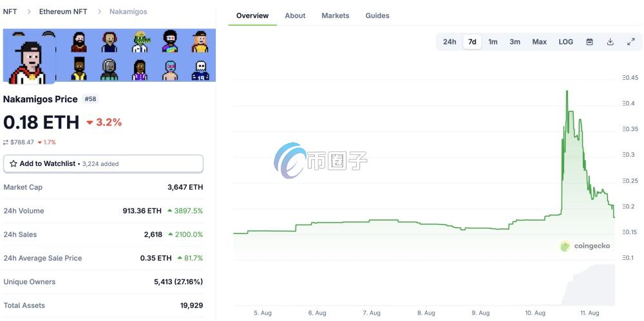The height and width of the screenshot is (321, 644).
Task: Click the 24h Sales count 2,618
Action: pos(153,234)
